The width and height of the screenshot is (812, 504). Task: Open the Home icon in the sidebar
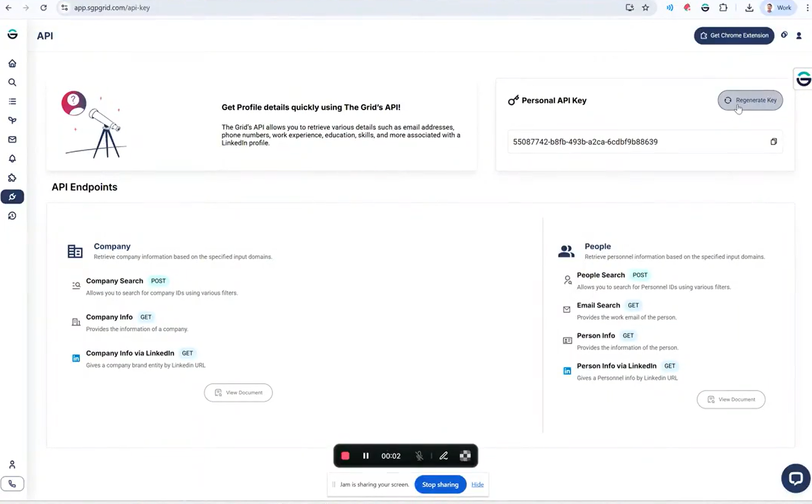[13, 63]
